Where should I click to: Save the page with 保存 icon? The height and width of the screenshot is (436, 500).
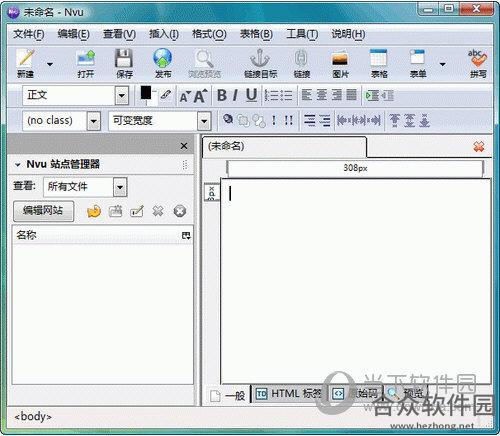point(124,63)
